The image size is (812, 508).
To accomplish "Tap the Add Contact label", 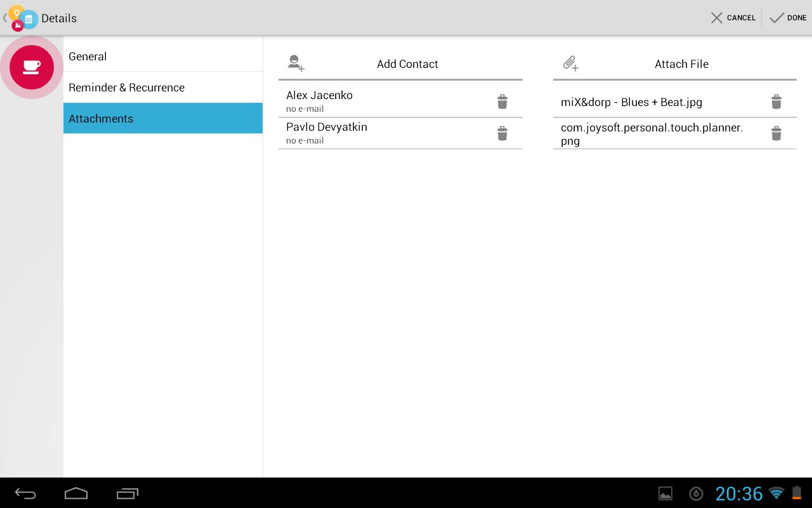I will click(x=407, y=64).
